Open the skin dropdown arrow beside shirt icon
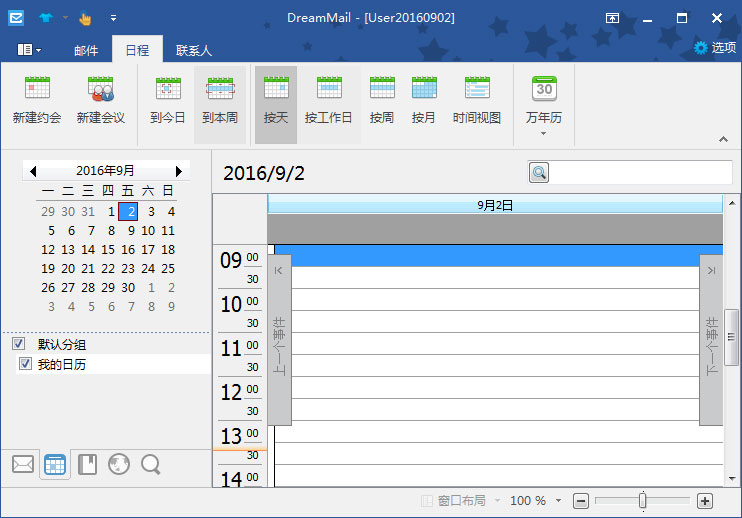 click(65, 18)
